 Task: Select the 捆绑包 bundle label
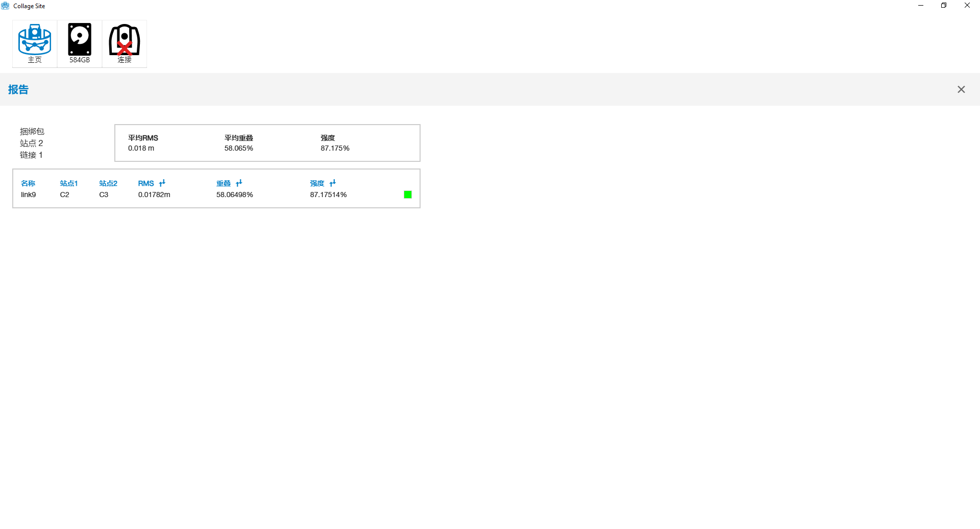click(32, 131)
